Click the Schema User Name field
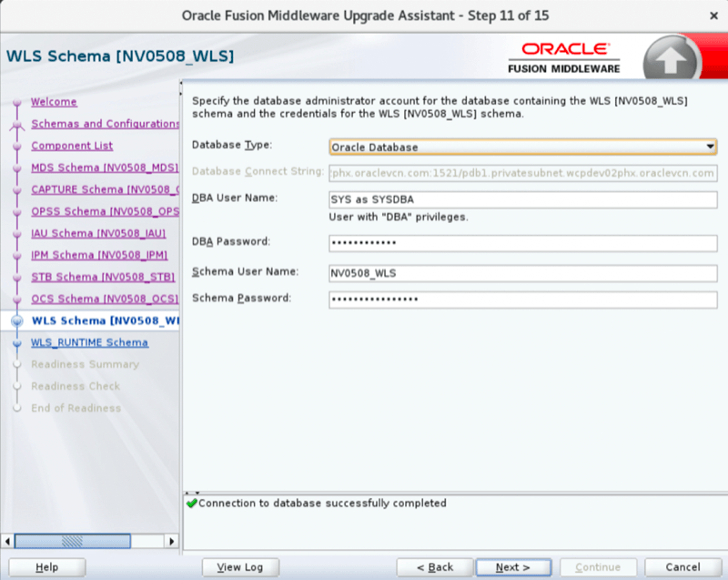 point(522,273)
